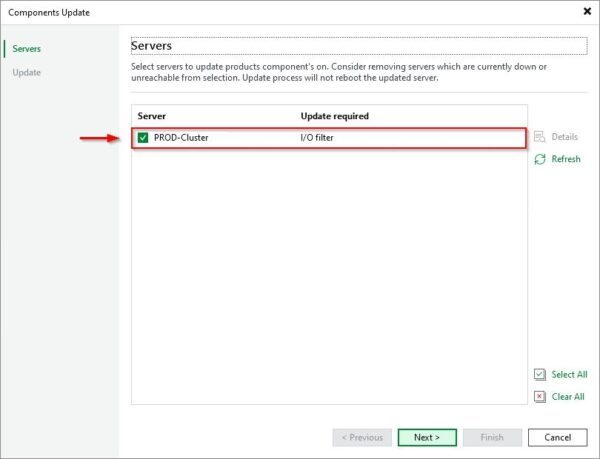
Task: Click the Details magnifier document icon
Action: click(x=540, y=137)
